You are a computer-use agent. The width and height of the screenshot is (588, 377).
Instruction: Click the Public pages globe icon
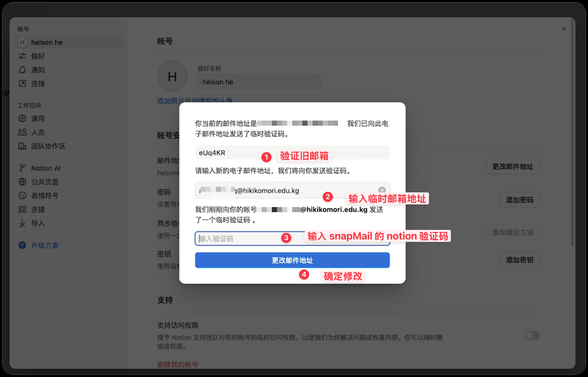click(x=22, y=182)
